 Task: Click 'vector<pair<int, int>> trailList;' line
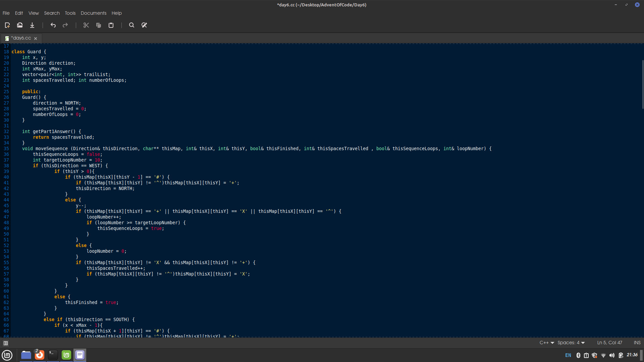tap(66, 74)
